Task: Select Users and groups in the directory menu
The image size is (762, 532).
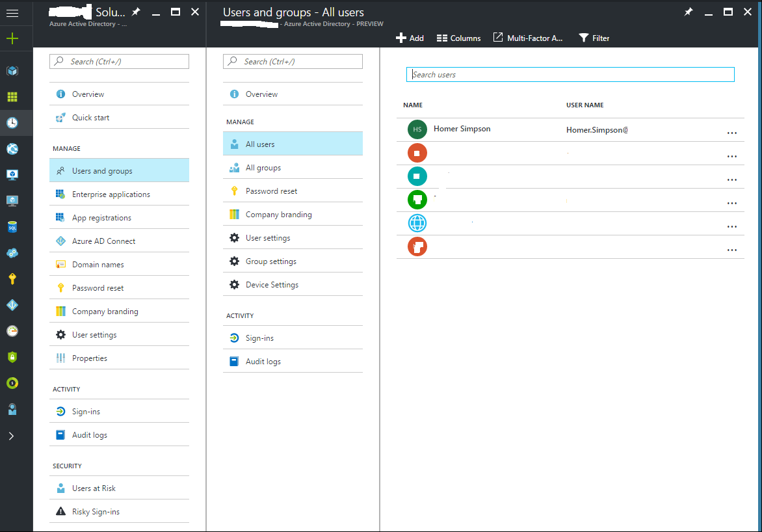Action: [x=119, y=170]
